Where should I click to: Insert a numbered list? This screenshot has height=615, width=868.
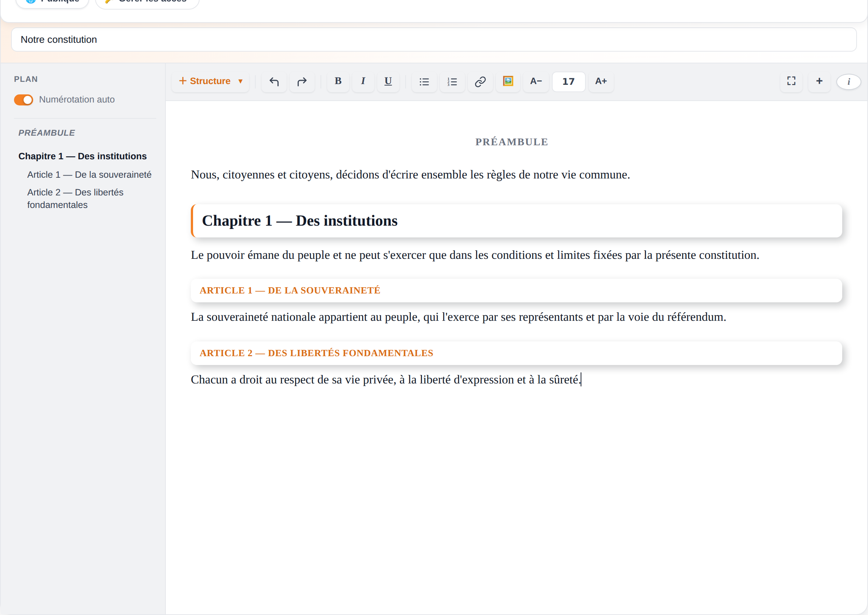tap(452, 81)
